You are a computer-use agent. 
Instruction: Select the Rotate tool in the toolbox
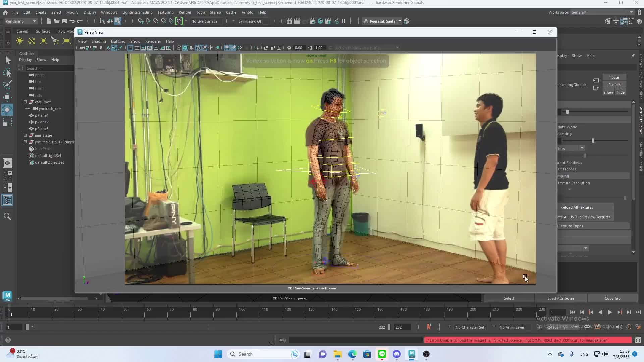pyautogui.click(x=7, y=109)
